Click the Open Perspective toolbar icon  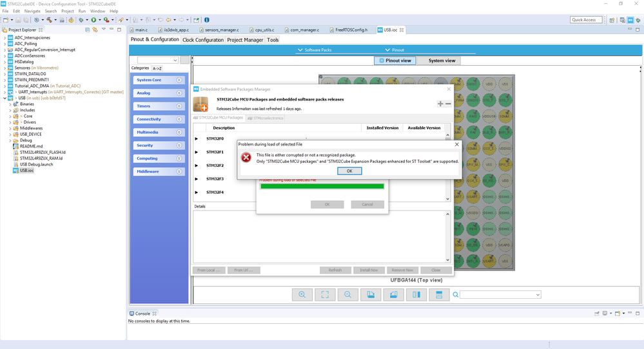click(x=612, y=20)
